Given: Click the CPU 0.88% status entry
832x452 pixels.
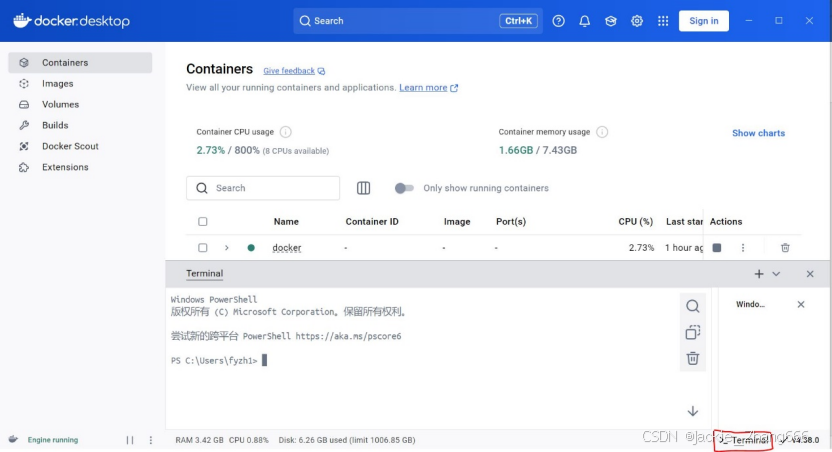Looking at the screenshot, I should coord(249,440).
